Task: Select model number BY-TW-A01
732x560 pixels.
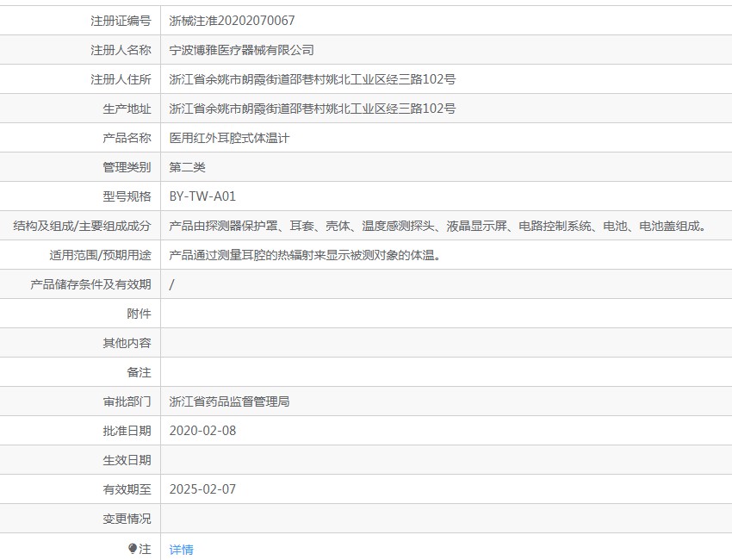Action: pyautogui.click(x=202, y=196)
